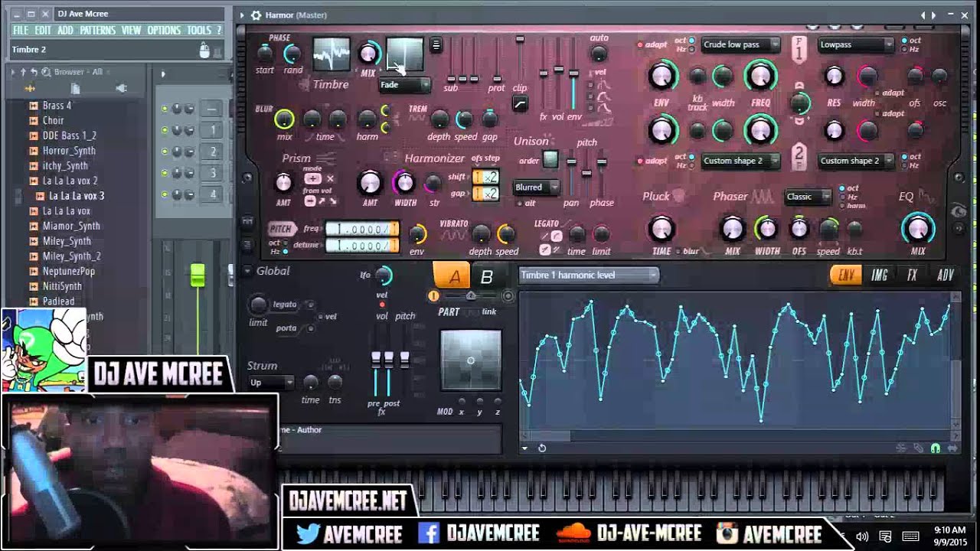
Task: Toggle Pluck blur checkbox
Action: click(678, 251)
